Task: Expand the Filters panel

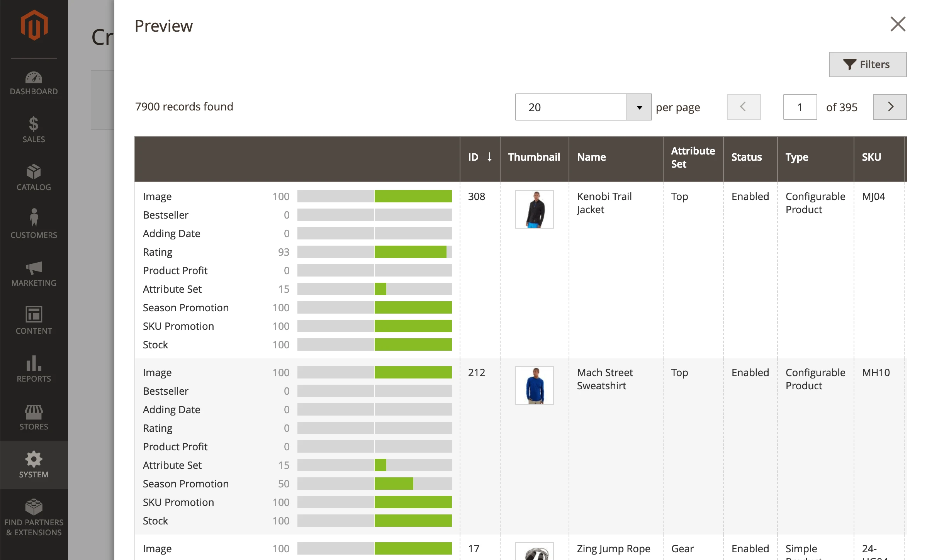Action: (x=868, y=64)
